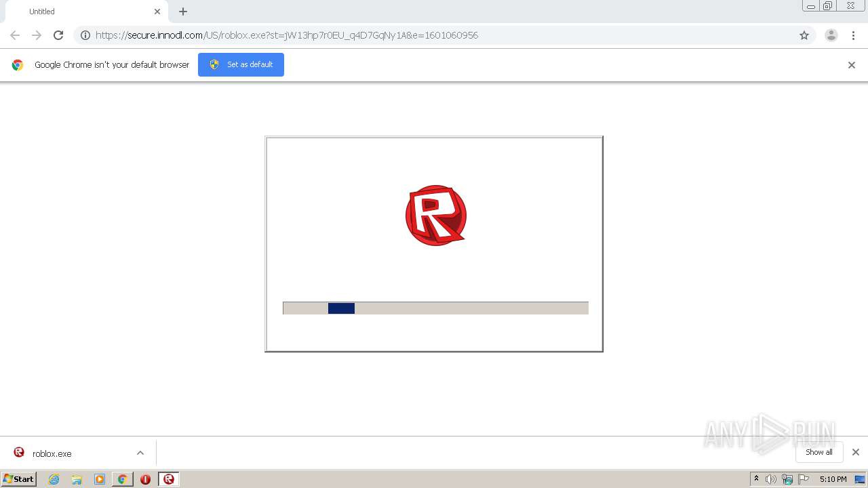Click Show all downloads
Image resolution: width=868 pixels, height=488 pixels.
click(819, 452)
